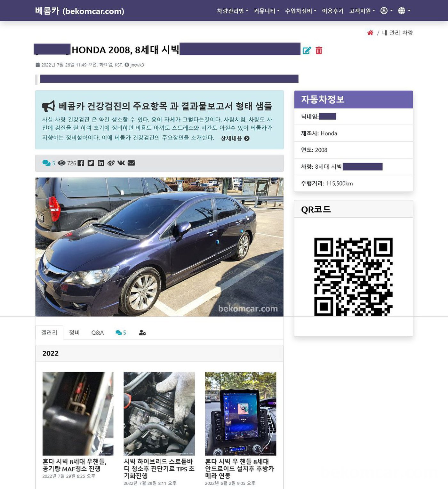Switch to the 정비 tab
448x489 pixels.
point(74,333)
